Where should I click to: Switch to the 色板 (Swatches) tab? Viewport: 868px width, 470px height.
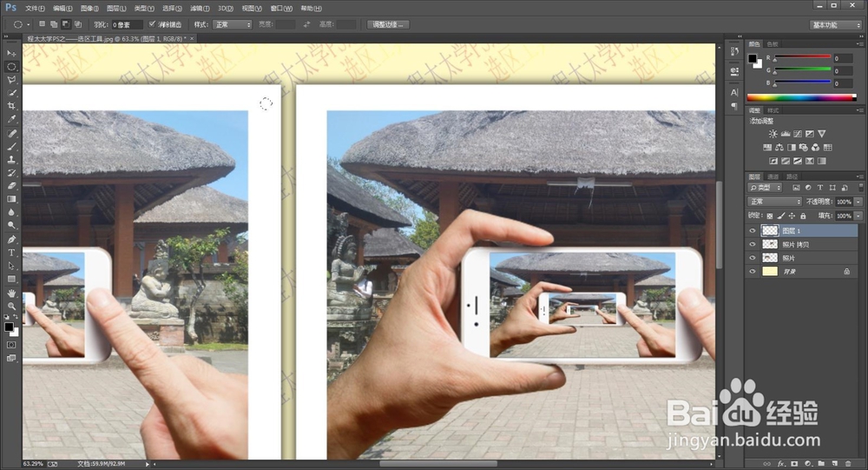(x=773, y=43)
